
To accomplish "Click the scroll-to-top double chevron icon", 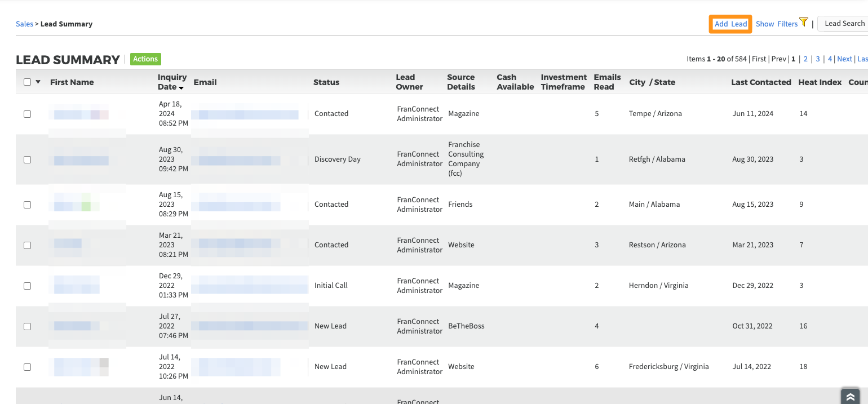I will point(850,397).
